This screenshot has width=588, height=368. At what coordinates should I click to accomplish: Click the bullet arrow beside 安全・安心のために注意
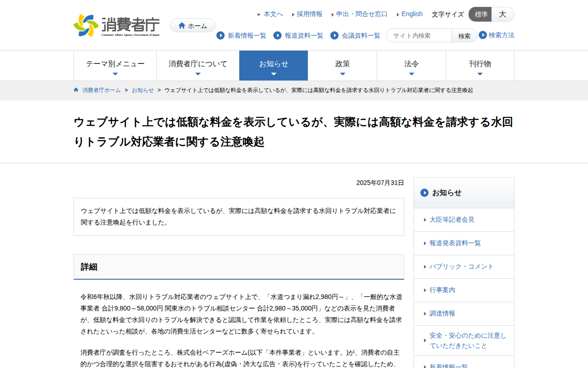coord(425,341)
